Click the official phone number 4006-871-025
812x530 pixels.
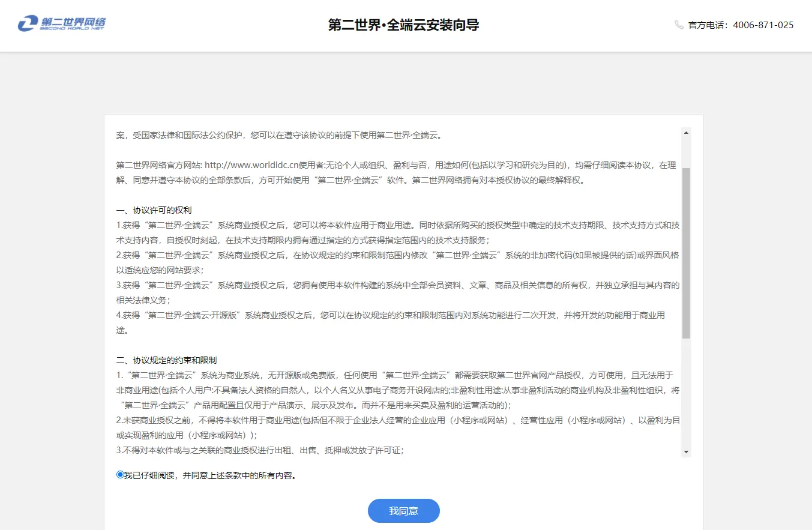pyautogui.click(x=763, y=25)
